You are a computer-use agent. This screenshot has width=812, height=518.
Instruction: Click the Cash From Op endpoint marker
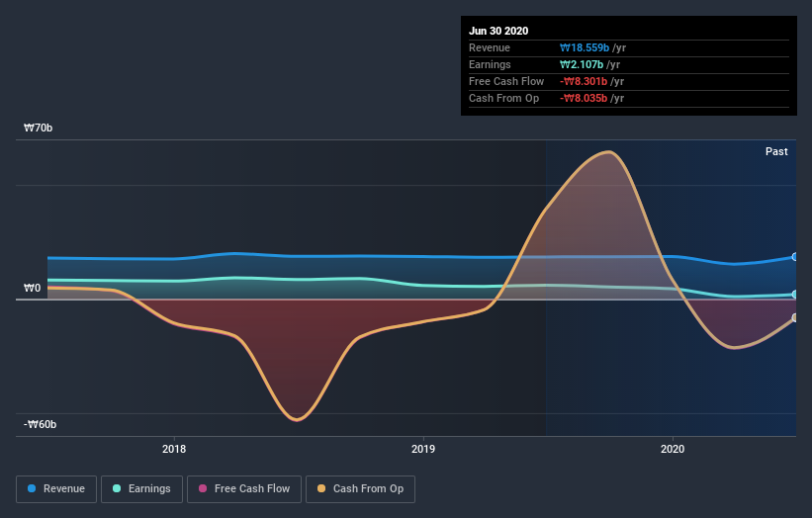click(x=795, y=317)
